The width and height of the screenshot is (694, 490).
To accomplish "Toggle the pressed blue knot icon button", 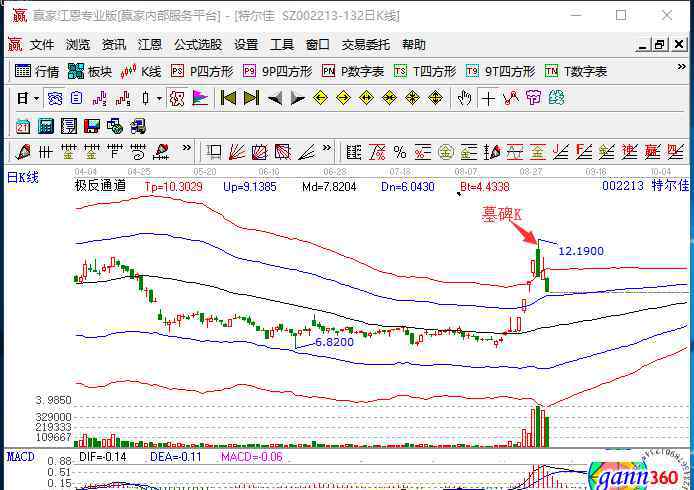I will pos(55,98).
